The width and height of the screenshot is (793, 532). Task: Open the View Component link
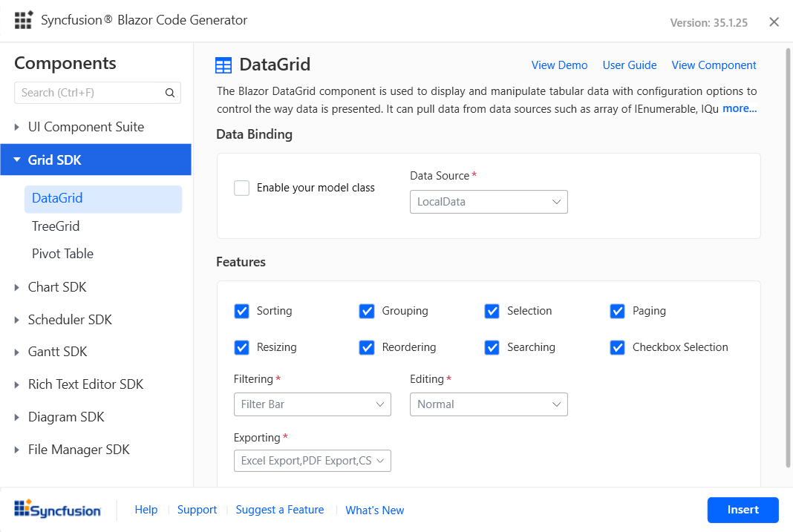point(714,65)
